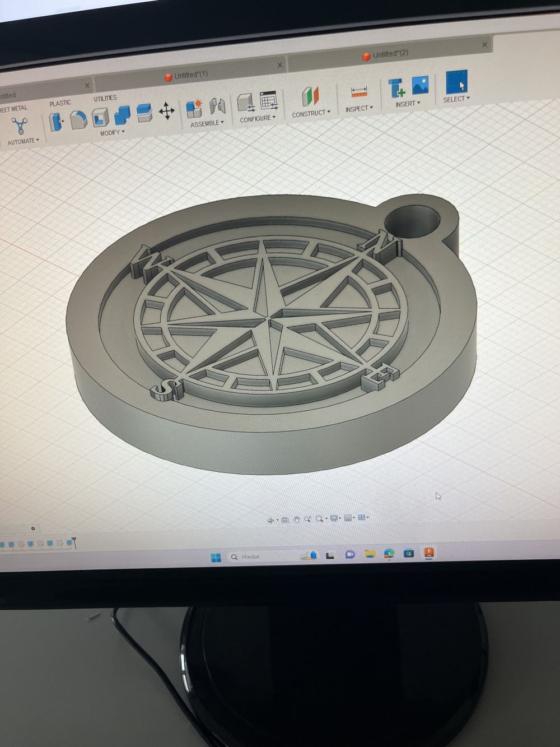The width and height of the screenshot is (560, 747).
Task: Open the ASSEMBLE dropdown menu
Action: pyautogui.click(x=207, y=123)
